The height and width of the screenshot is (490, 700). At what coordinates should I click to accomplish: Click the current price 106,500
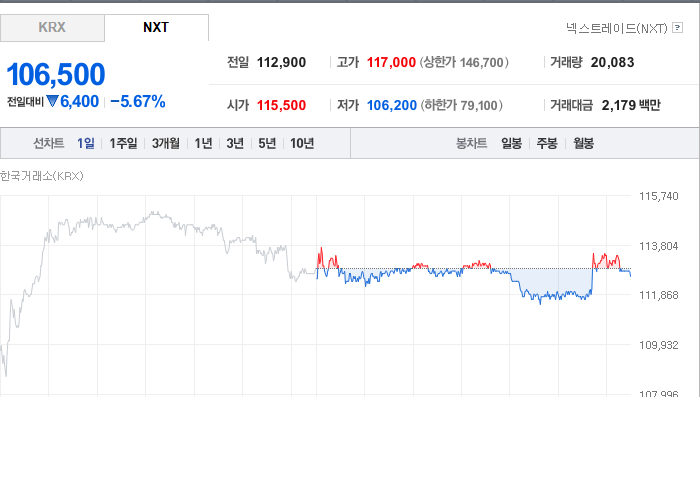[56, 74]
